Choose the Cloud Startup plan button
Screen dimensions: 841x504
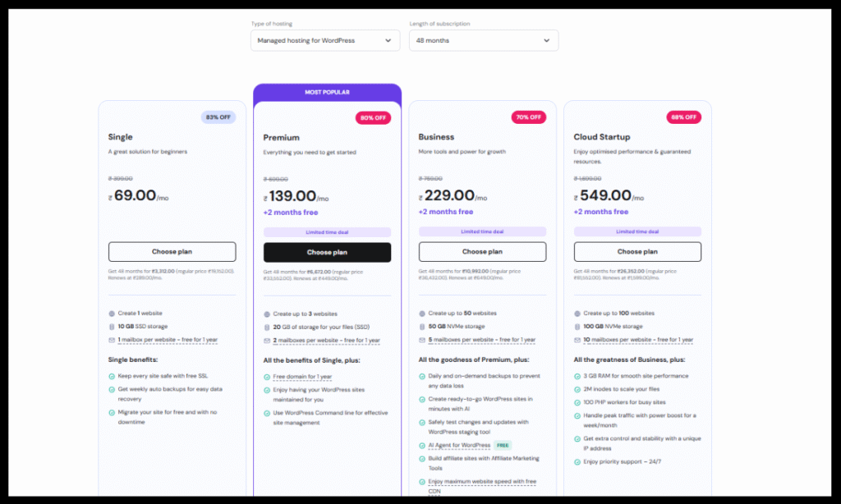point(637,252)
